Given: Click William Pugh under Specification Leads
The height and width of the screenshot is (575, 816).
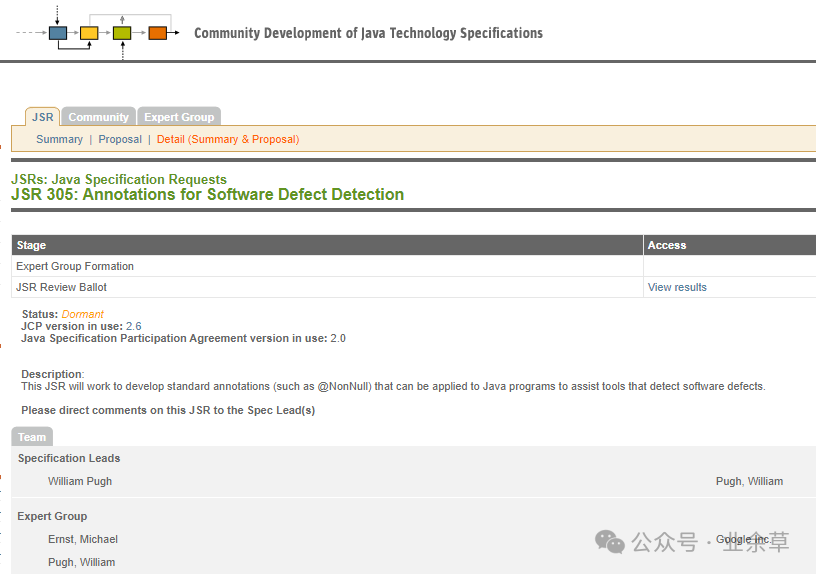Looking at the screenshot, I should (x=80, y=481).
